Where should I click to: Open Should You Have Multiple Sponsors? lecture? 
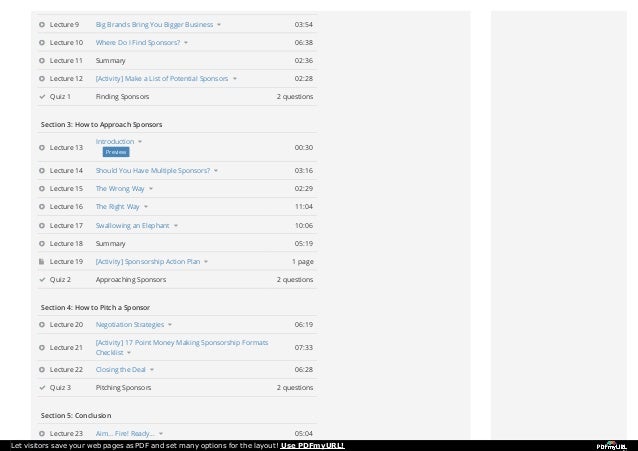[153, 171]
